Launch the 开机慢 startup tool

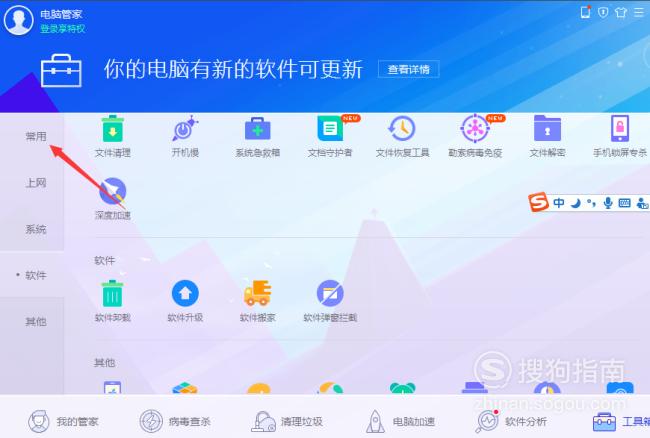[x=185, y=137]
